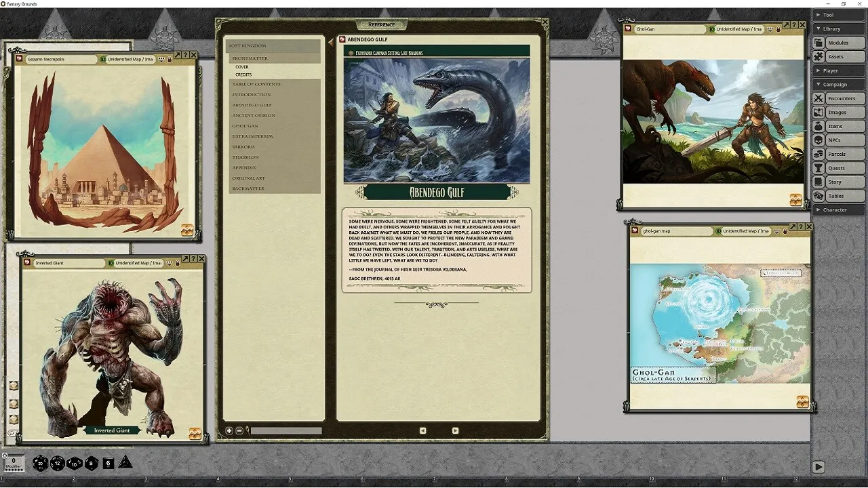Click the dice Modifier box
The image size is (868, 488).
[14, 463]
